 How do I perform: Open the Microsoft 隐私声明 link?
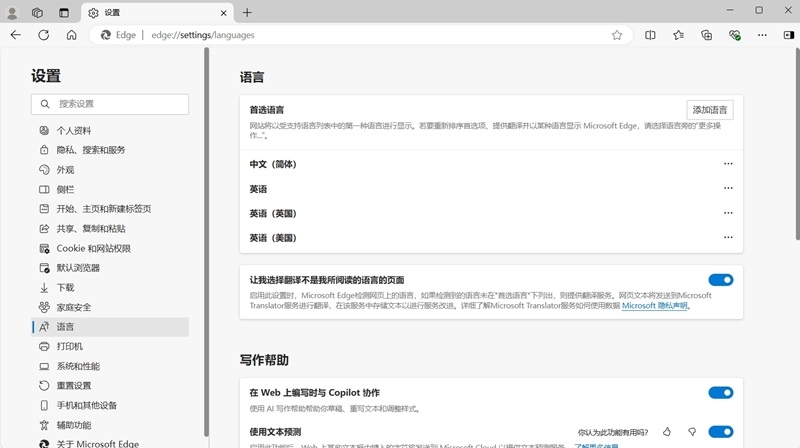click(x=655, y=306)
